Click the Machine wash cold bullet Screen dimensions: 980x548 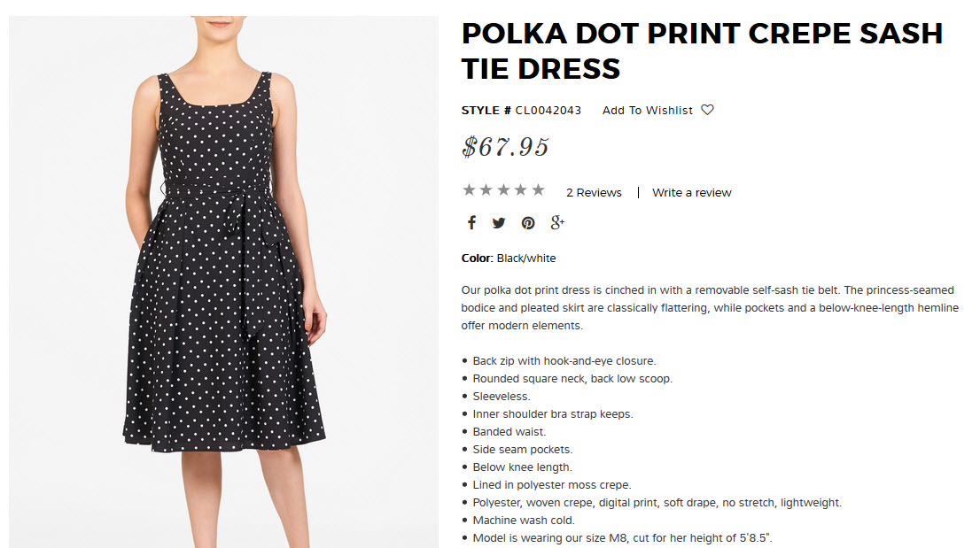[x=524, y=521]
